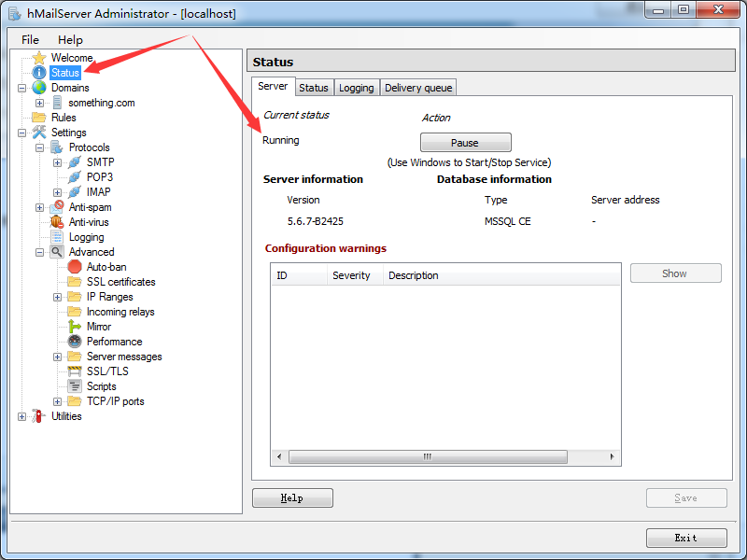Click the Welcome star icon in tree

click(x=39, y=58)
